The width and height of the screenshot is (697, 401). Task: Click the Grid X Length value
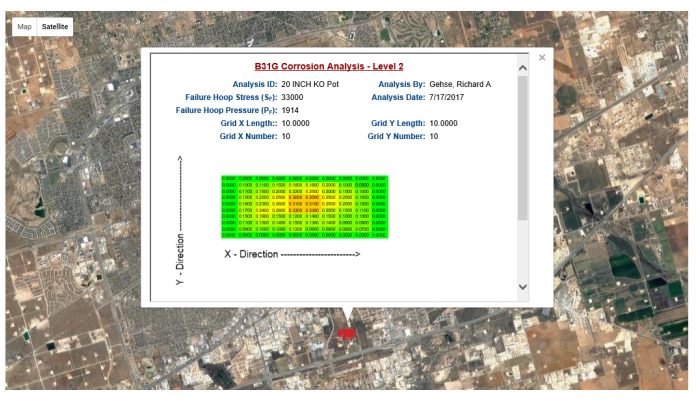pyautogui.click(x=295, y=123)
